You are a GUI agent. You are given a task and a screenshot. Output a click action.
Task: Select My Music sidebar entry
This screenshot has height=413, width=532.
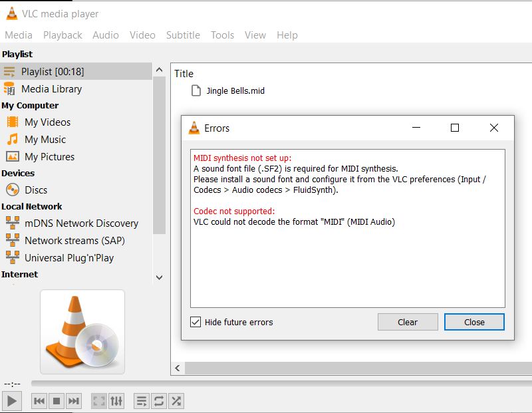coord(76,140)
